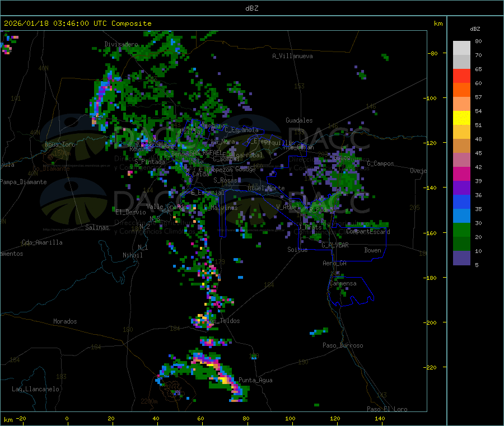Click the timestamp '2026/01/18 03:46:00 UTC Composite'
504x426 pixels.
coord(77,24)
